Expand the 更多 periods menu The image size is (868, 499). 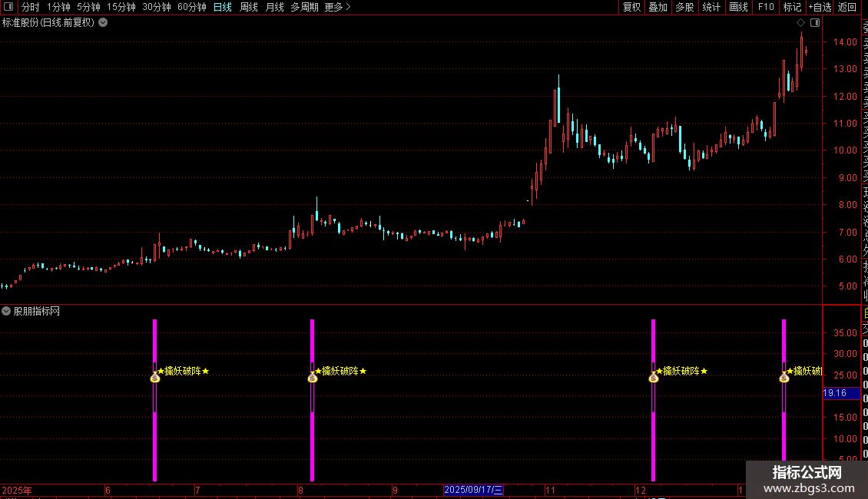coord(337,7)
